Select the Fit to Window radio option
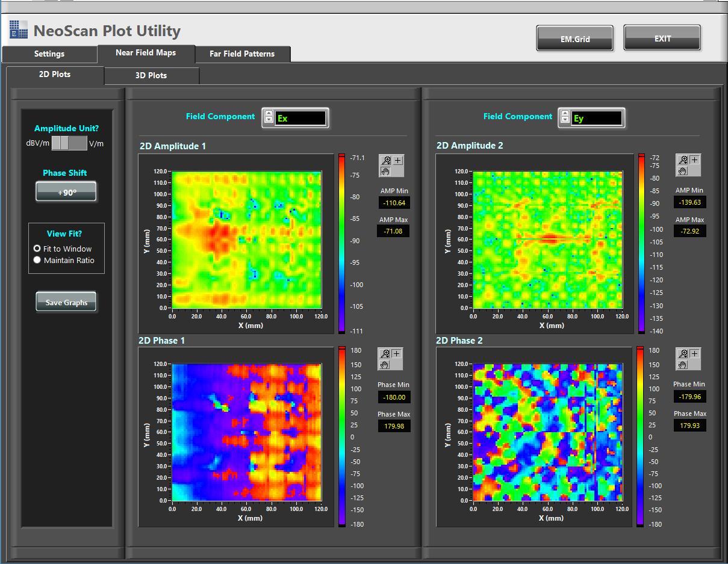The width and height of the screenshot is (728, 564). [37, 249]
